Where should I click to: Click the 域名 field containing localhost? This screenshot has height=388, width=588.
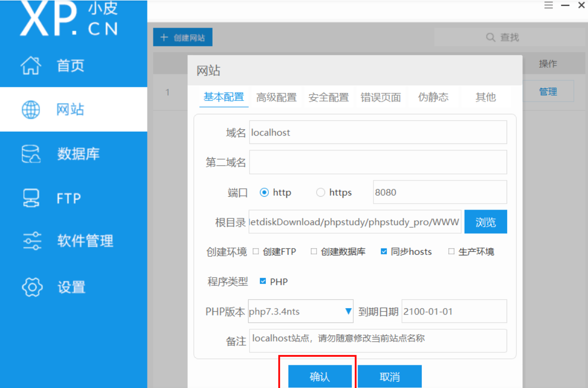(x=378, y=132)
